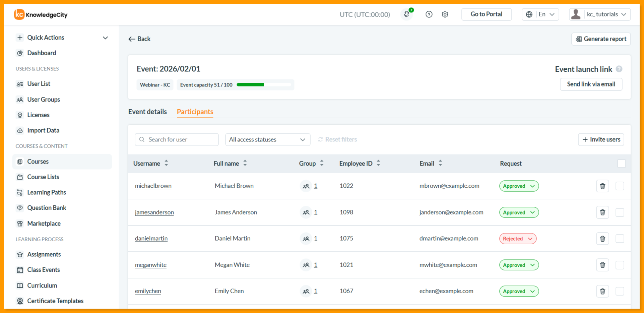Click the Event capacity progress bar
This screenshot has height=313, width=644.
point(264,85)
